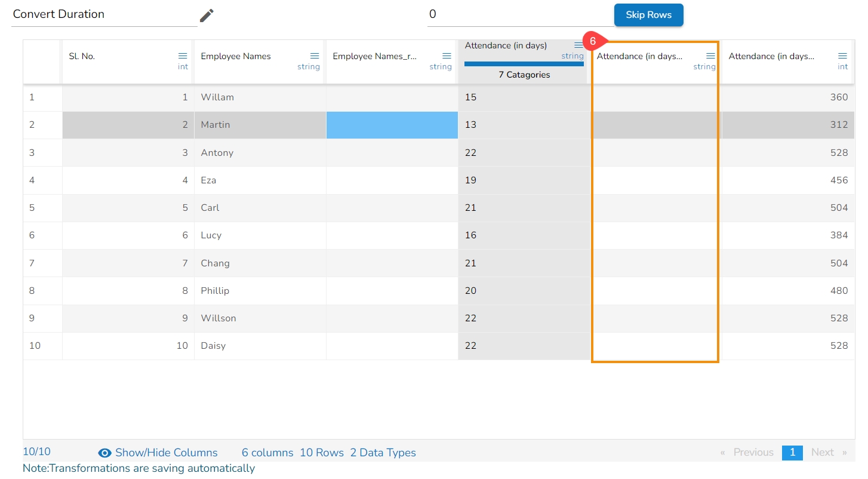Open the menu icon on the orange-highlighted Attendance column
868x479 pixels.
pyautogui.click(x=710, y=56)
